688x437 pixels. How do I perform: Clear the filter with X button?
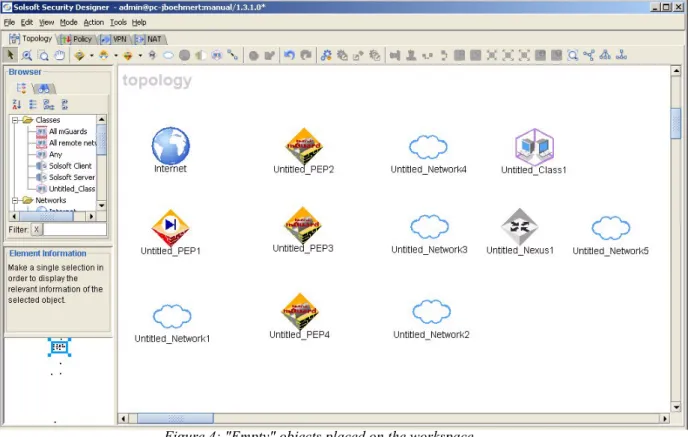click(x=36, y=229)
